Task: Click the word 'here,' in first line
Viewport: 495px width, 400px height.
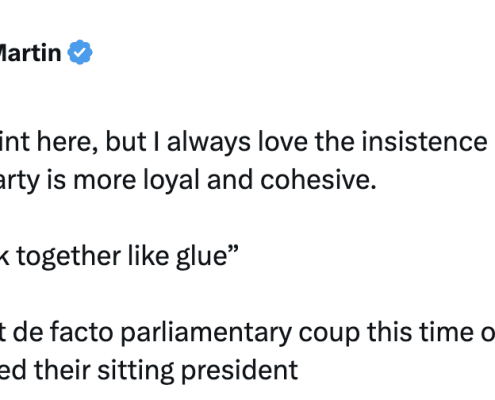Action: [67, 143]
